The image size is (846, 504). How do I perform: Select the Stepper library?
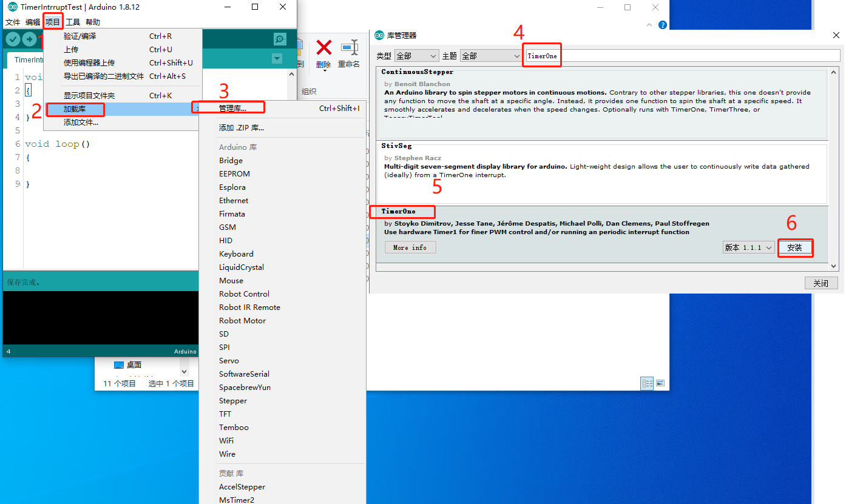tap(282, 401)
